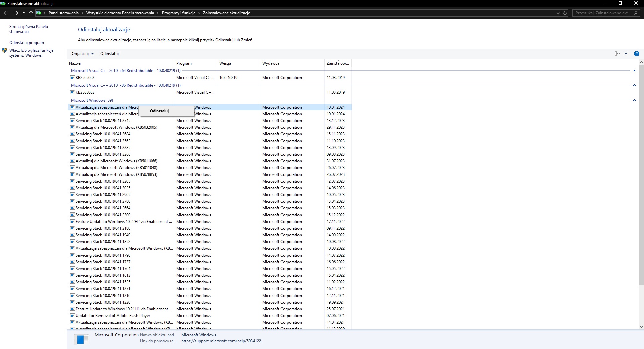Viewport: 644px width, 349px height.
Task: Click the refresh icon in the address bar
Action: click(565, 13)
